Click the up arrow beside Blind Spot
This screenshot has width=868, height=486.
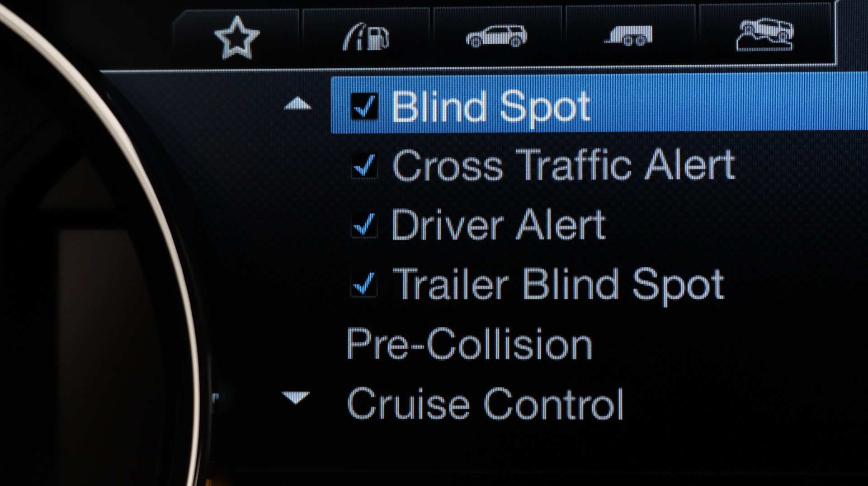(297, 104)
